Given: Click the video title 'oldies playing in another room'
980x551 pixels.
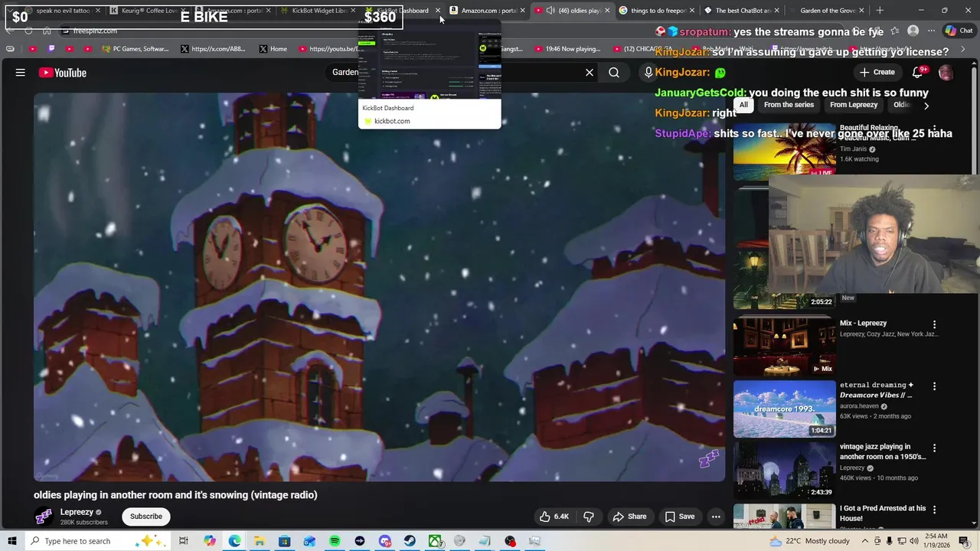Looking at the screenshot, I should [175, 495].
